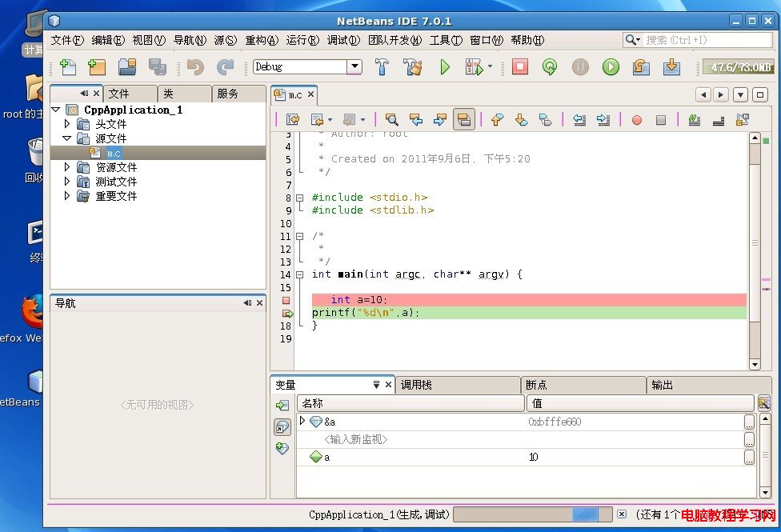Select the m.c file in project tree
The width and height of the screenshot is (781, 532).
point(114,153)
